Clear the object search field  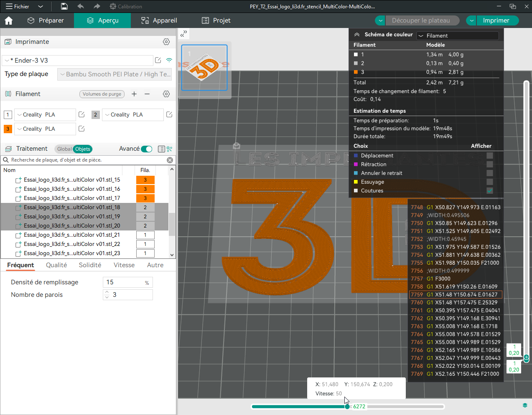(170, 160)
